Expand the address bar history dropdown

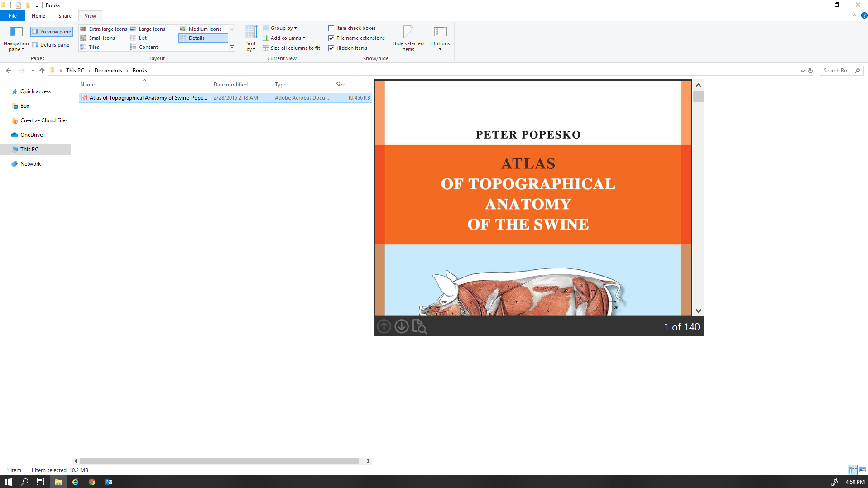[x=802, y=71]
